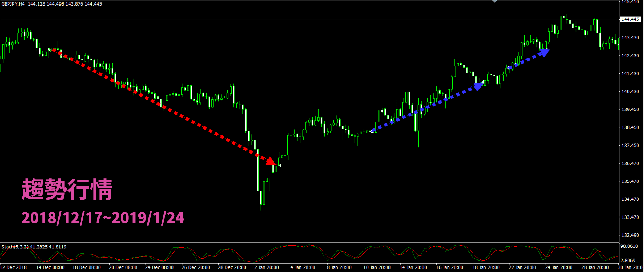The image size is (644, 272).
Task: Click the GBPJPY,H4 symbol label
Action: pos(13,4)
